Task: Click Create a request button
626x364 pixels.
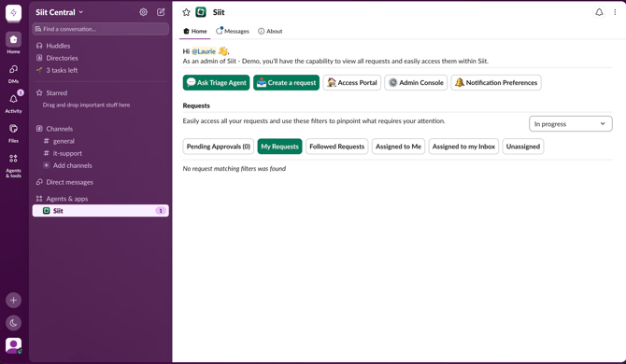Action: [286, 82]
